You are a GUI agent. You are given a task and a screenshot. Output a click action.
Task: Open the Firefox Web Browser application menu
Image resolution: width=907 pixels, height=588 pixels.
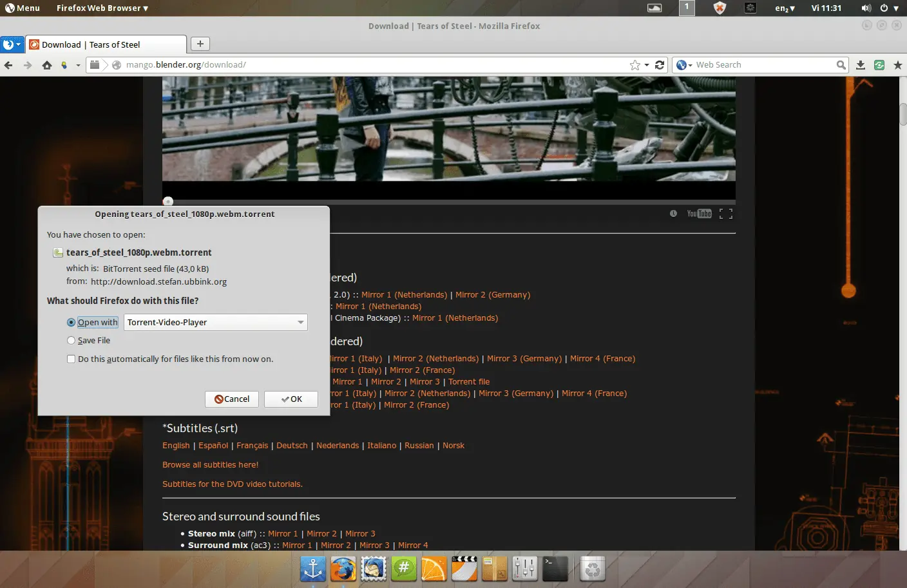pyautogui.click(x=102, y=8)
